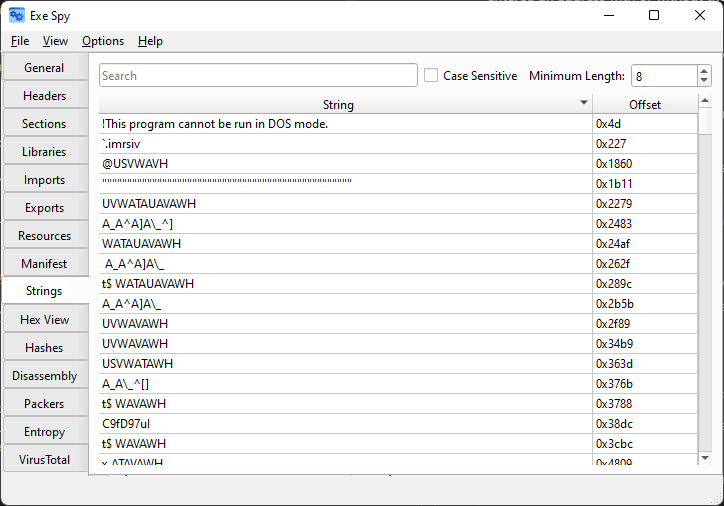Click scrollbar up arrow in strings list
724x506 pixels.
point(705,100)
